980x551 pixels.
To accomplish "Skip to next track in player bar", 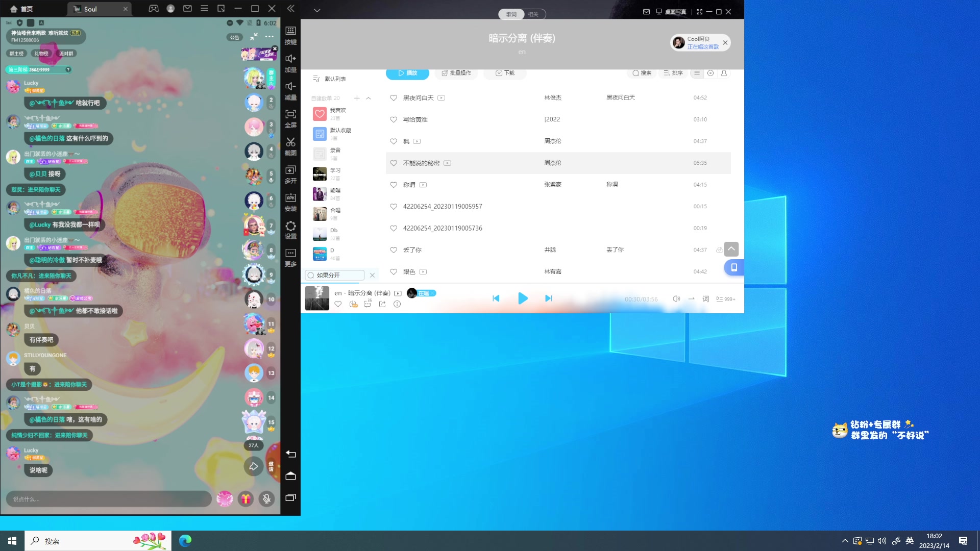I will tap(549, 298).
